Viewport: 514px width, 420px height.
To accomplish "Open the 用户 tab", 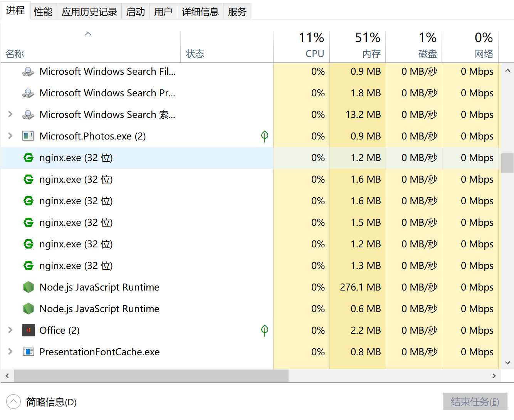I will click(x=163, y=12).
